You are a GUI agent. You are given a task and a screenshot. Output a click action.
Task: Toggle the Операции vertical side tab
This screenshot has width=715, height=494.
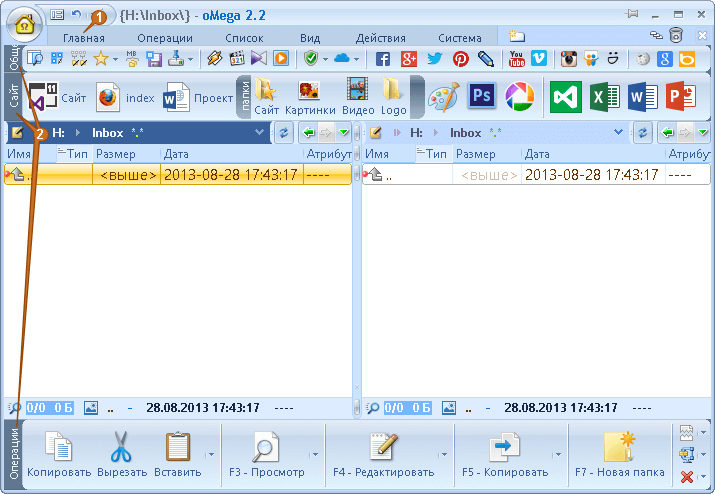tap(14, 454)
